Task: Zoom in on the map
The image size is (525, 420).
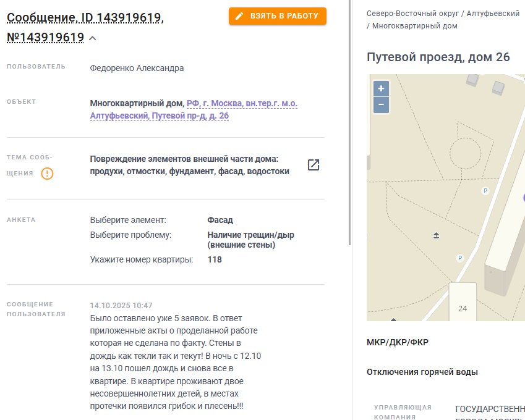Action: click(x=381, y=88)
